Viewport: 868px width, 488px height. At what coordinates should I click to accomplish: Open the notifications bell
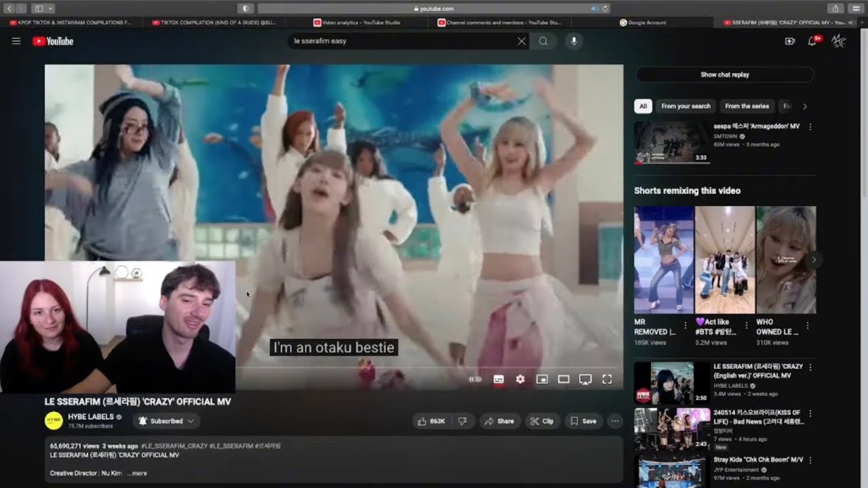pyautogui.click(x=812, y=41)
